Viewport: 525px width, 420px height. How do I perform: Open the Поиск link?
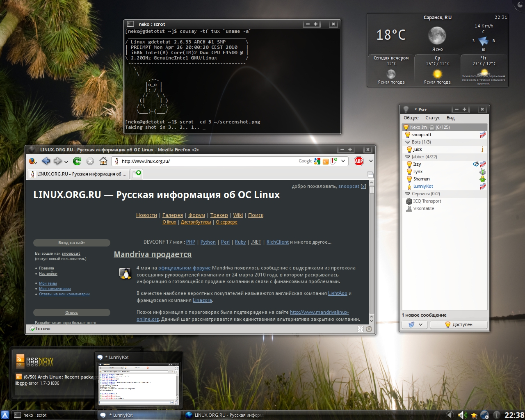coord(256,215)
